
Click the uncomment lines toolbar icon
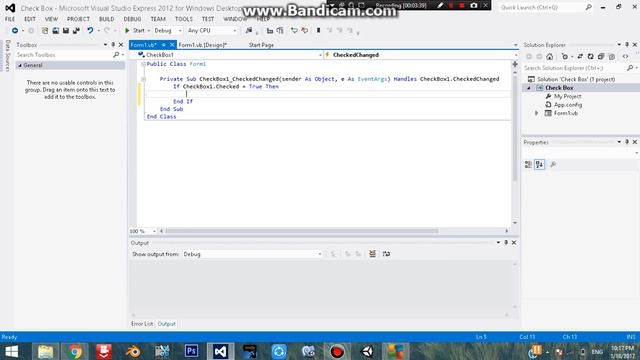[304, 31]
